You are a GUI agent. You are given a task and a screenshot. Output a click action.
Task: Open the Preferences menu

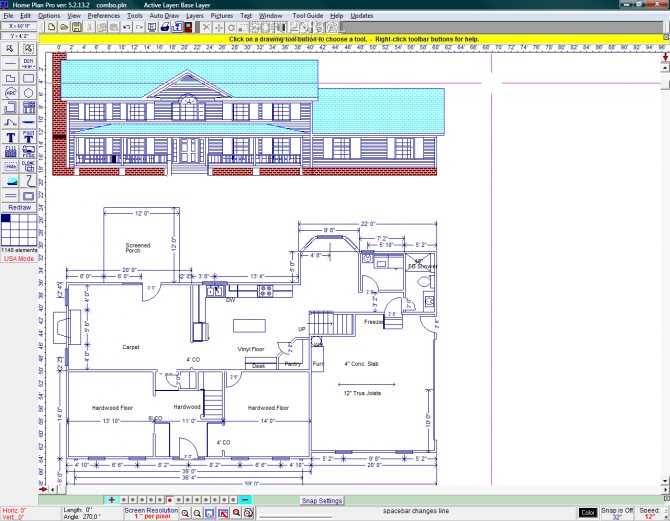click(104, 16)
